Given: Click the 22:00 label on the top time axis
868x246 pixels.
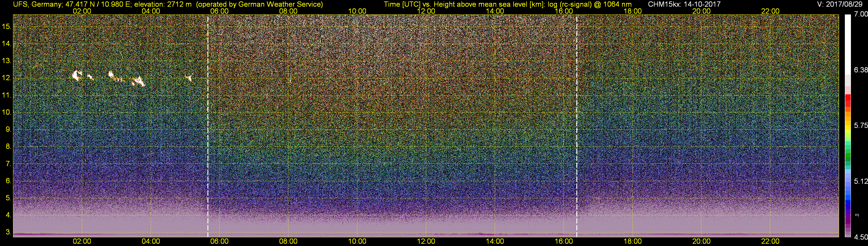Looking at the screenshot, I should [x=770, y=11].
